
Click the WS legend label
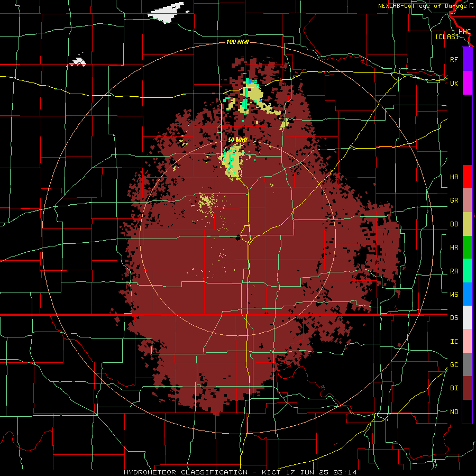click(x=454, y=295)
